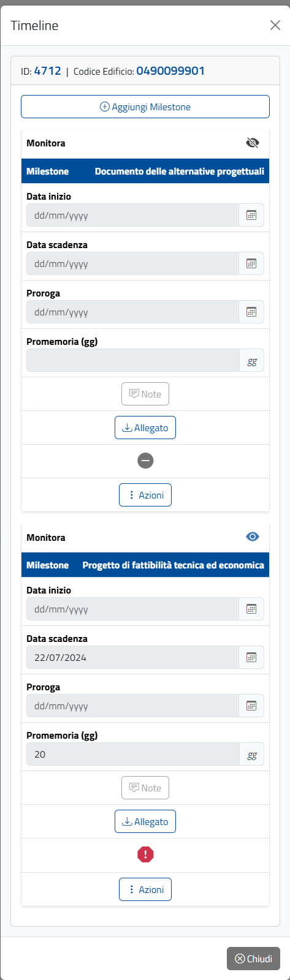
Task: Toggle crossed-out eye monitoring for first milestone
Action: pos(252,143)
